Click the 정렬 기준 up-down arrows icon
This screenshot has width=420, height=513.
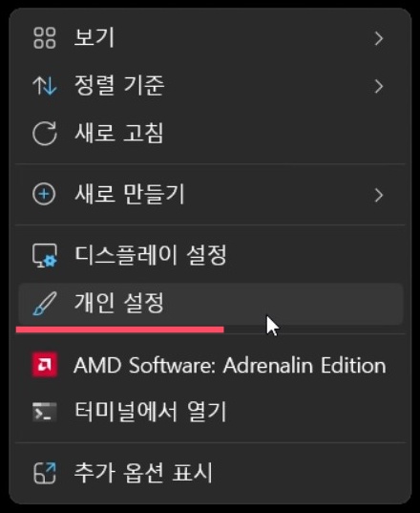coord(45,86)
